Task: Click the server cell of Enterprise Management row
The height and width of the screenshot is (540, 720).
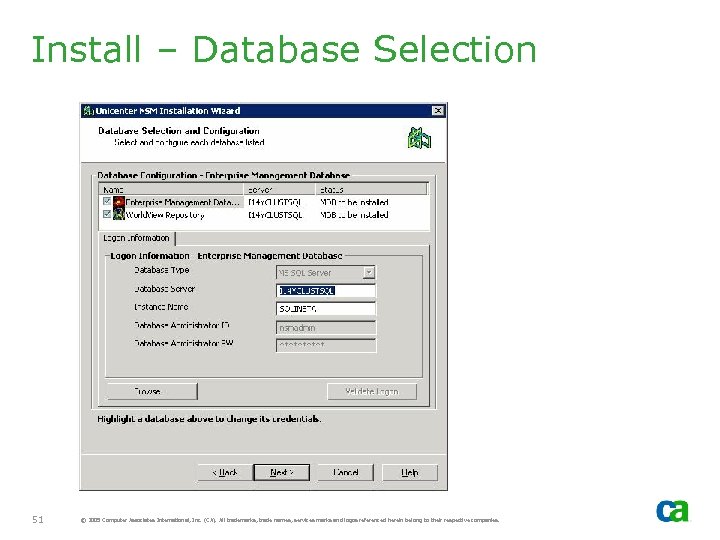Action: click(275, 202)
